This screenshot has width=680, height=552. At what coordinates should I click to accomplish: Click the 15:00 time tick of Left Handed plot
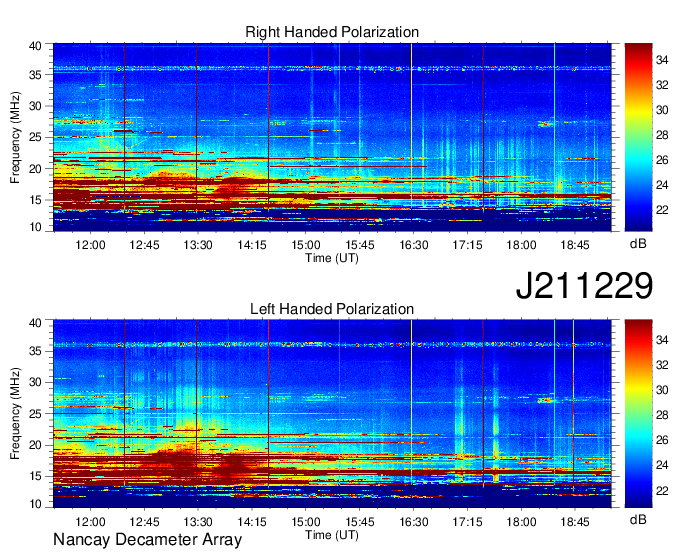(306, 522)
